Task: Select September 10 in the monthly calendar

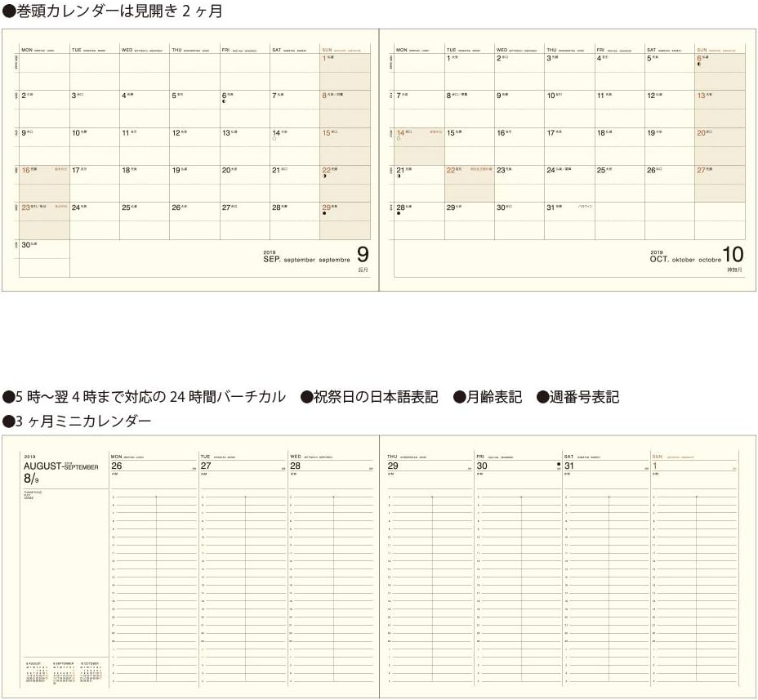Action: 94,146
